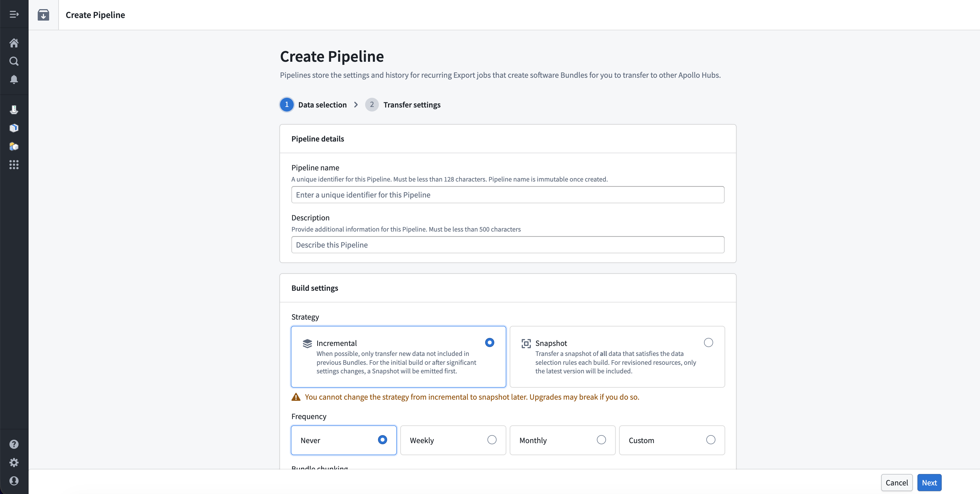Open the Home icon in sidebar
Screen dimensions: 980x494
14,43
